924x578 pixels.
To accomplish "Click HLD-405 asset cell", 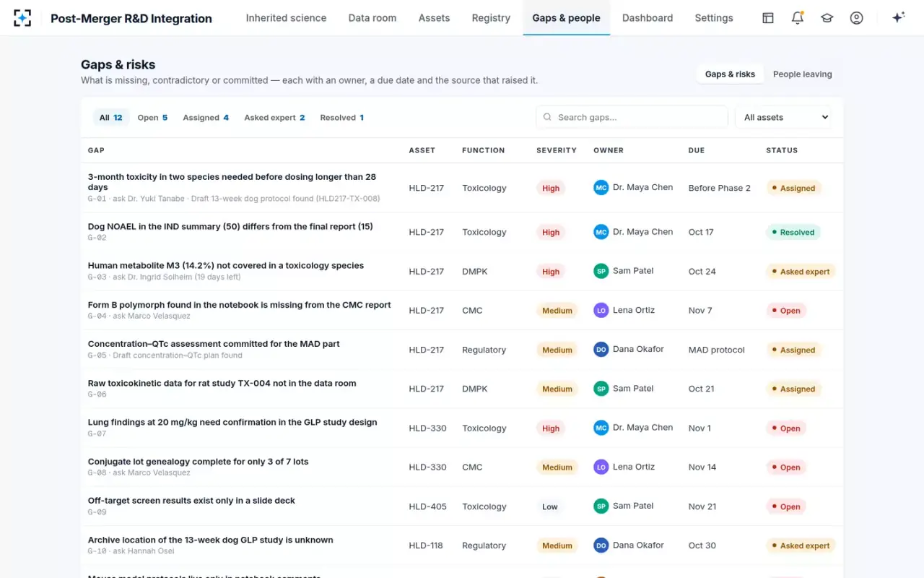I will [427, 506].
